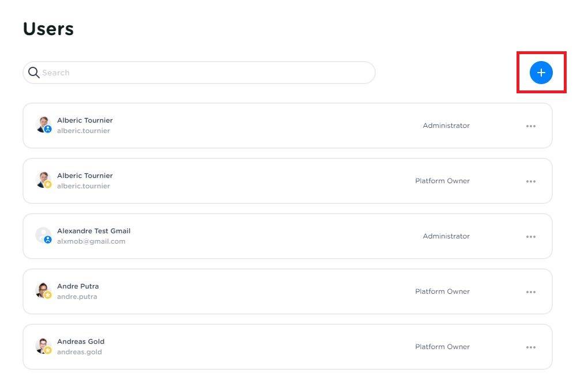Open the Andre Putra user name

point(78,286)
